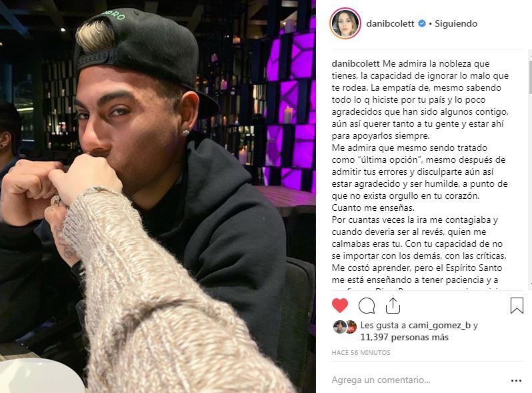Click the red heart like icon
Screen dimensions: 532x393
click(340, 306)
